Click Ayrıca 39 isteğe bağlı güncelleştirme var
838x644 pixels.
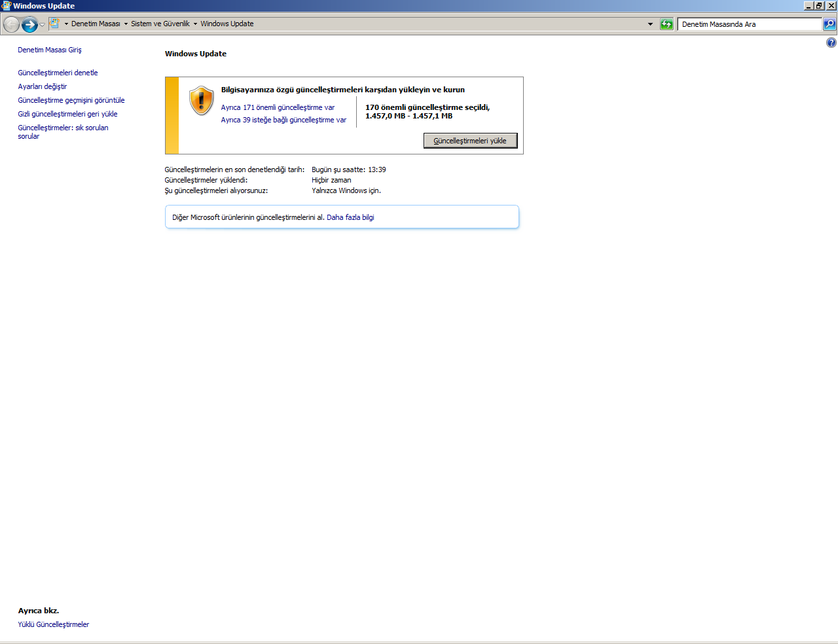(x=283, y=120)
